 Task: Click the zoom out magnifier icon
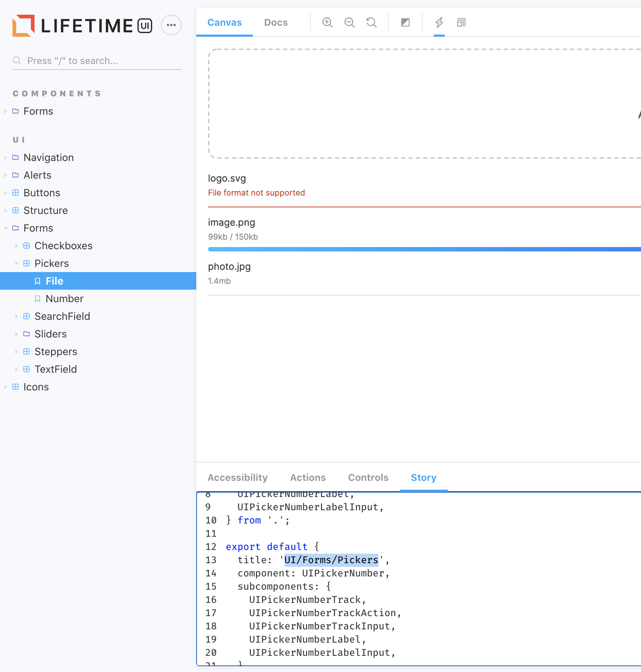point(349,23)
